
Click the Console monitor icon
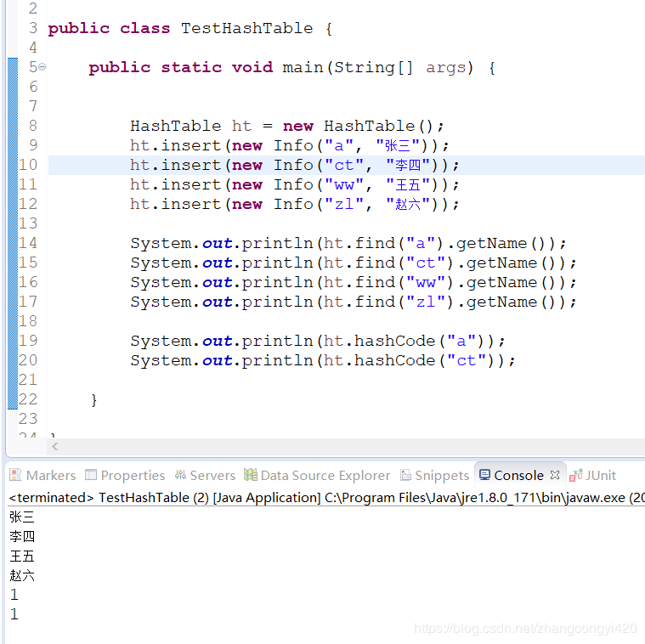pos(484,475)
